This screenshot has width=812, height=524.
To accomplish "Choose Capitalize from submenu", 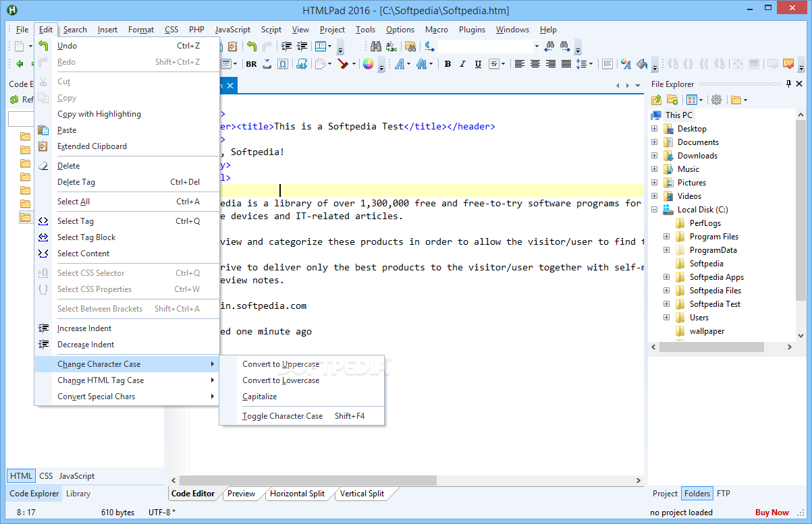I will (x=302, y=397).
